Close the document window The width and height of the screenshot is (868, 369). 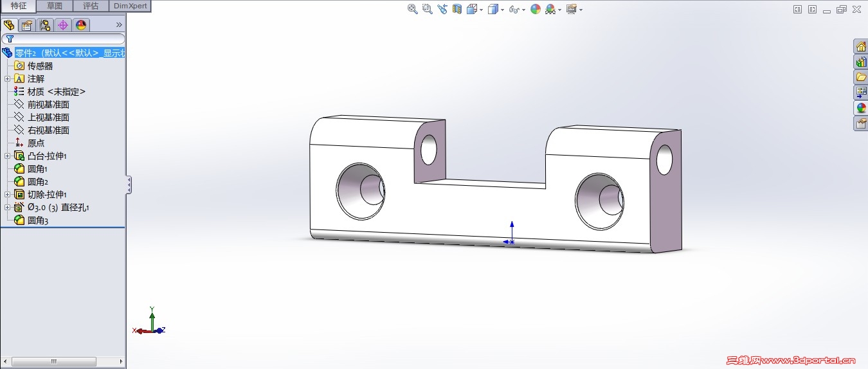pos(856,10)
